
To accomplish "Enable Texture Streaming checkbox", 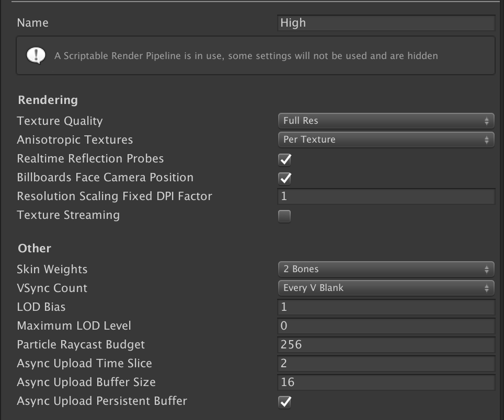I will (284, 216).
